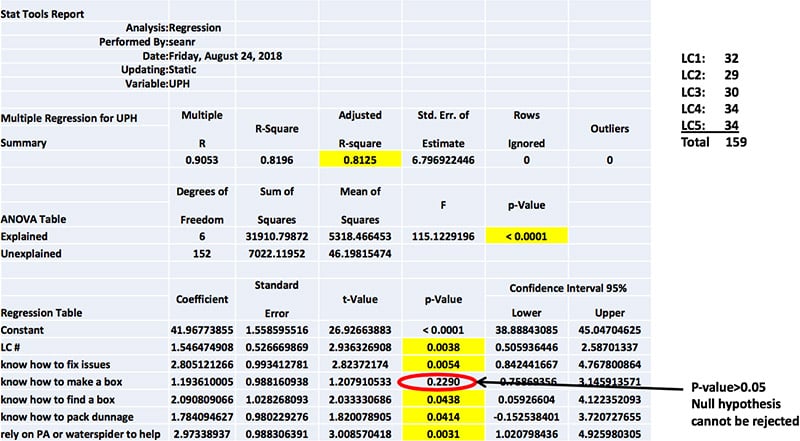Select 'know how to pack dunnage' label
This screenshot has width=800, height=441.
tap(67, 417)
